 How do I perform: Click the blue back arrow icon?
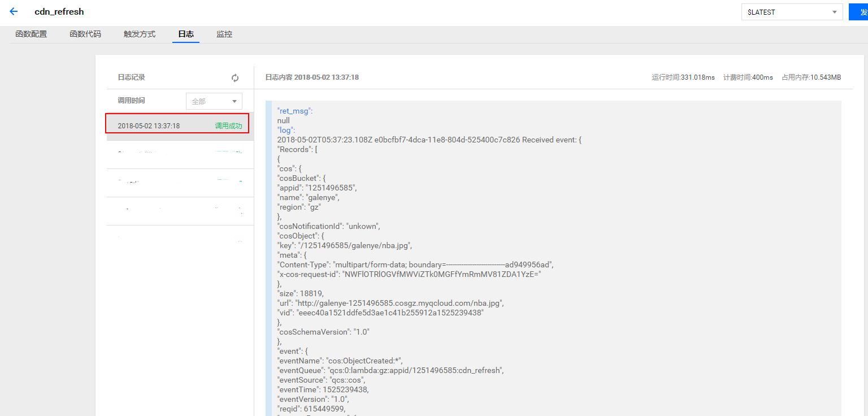click(x=14, y=11)
